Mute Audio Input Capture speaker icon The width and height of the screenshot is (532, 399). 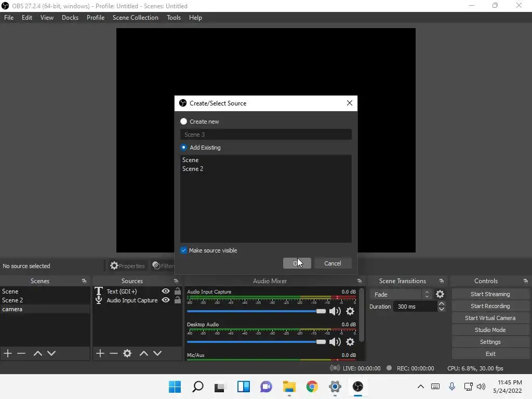click(x=335, y=311)
